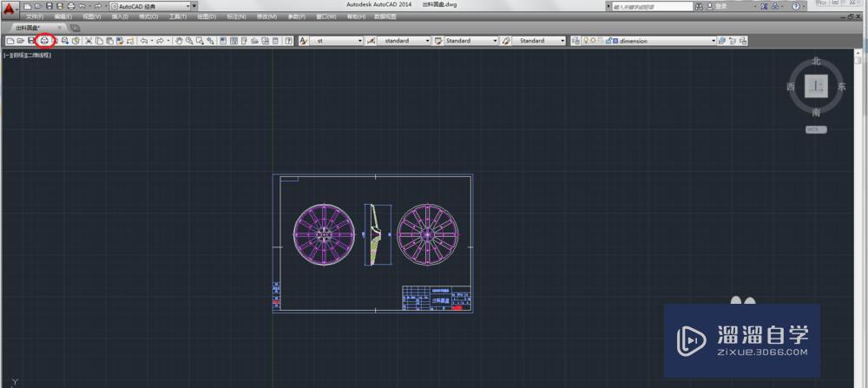Open the 编辑(E) menu
The image size is (868, 388).
click(63, 16)
